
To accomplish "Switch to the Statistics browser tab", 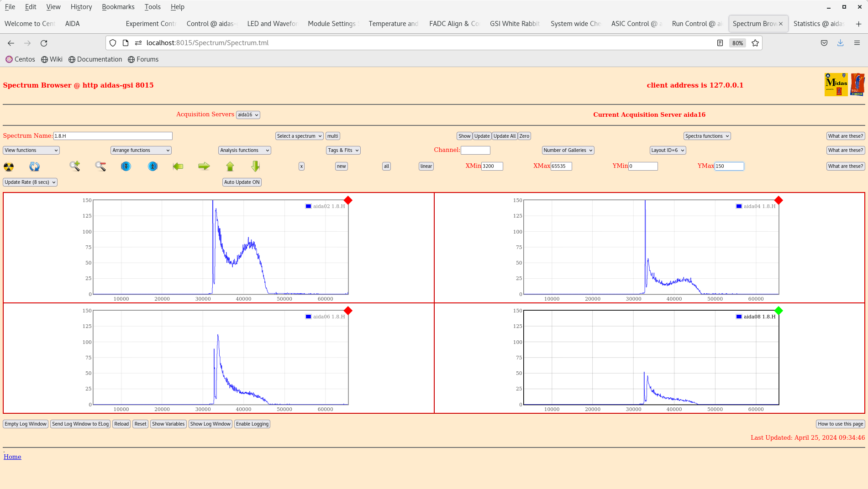I will pyautogui.click(x=819, y=24).
